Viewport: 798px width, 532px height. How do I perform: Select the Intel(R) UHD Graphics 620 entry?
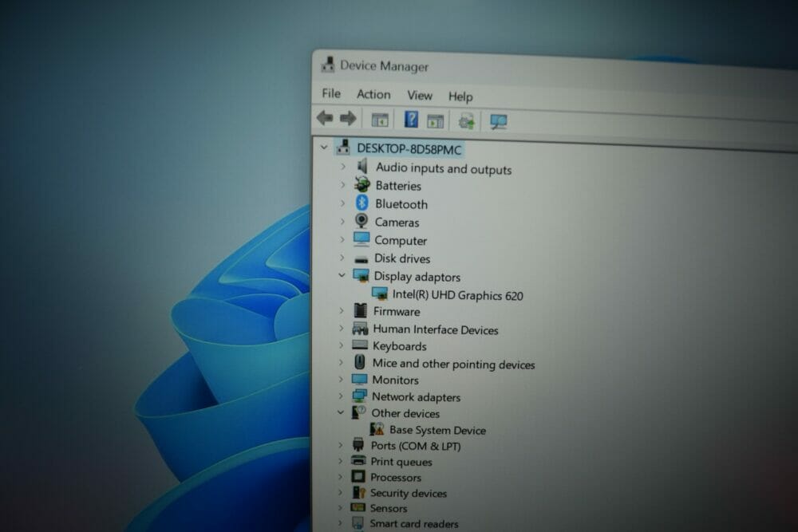click(x=457, y=295)
